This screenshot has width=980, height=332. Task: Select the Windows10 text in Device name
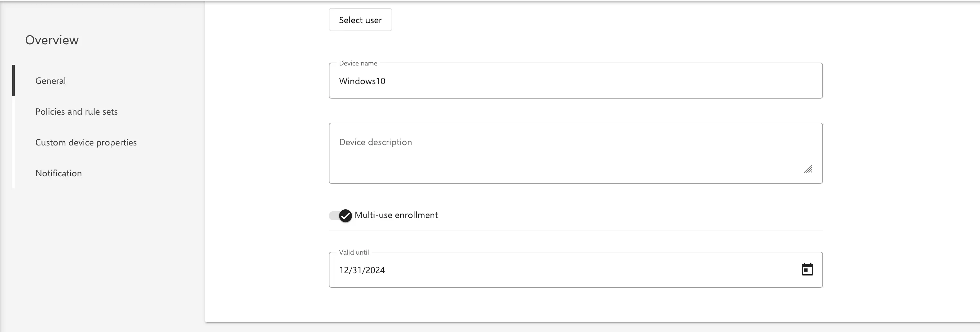point(362,81)
